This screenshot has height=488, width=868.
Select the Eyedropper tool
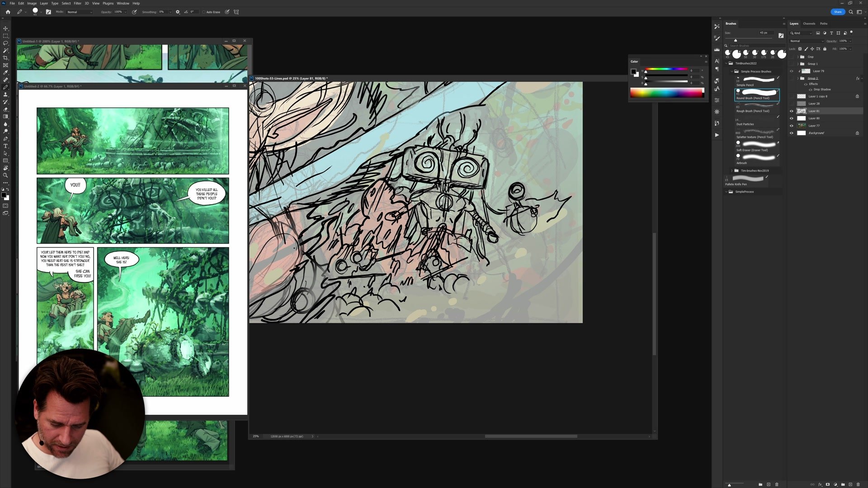tap(5, 72)
